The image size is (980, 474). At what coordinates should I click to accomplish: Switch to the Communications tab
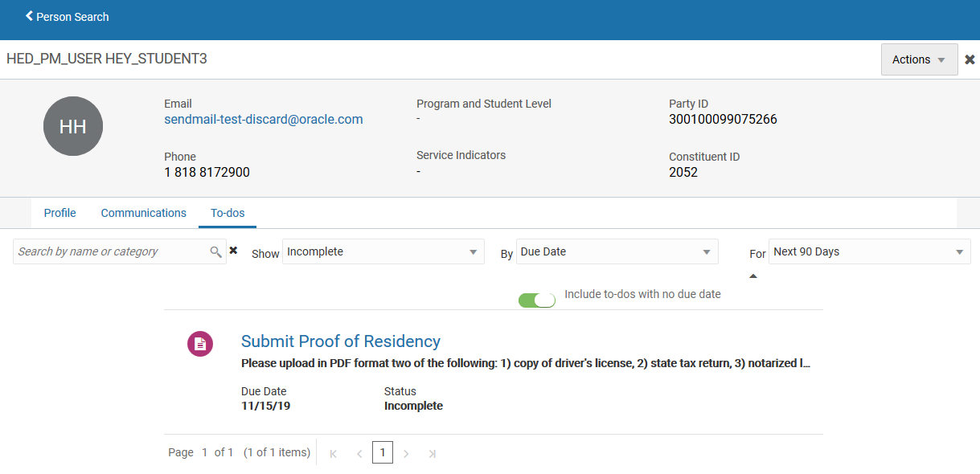pyautogui.click(x=143, y=213)
